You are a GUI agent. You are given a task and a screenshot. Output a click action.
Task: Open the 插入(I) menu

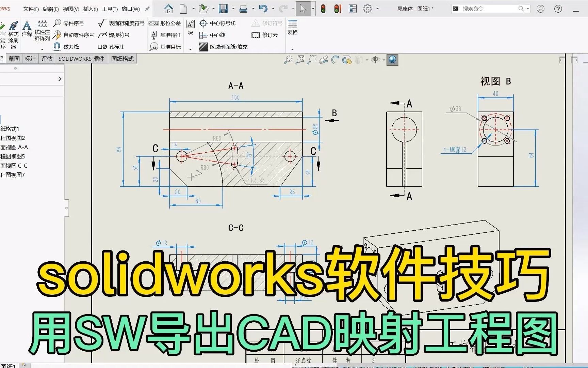91,9
